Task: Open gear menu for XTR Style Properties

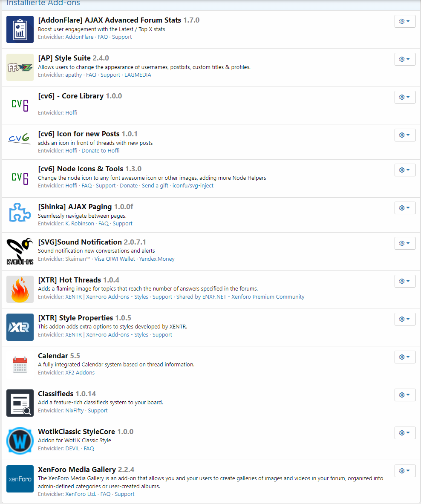Action: coord(405,319)
